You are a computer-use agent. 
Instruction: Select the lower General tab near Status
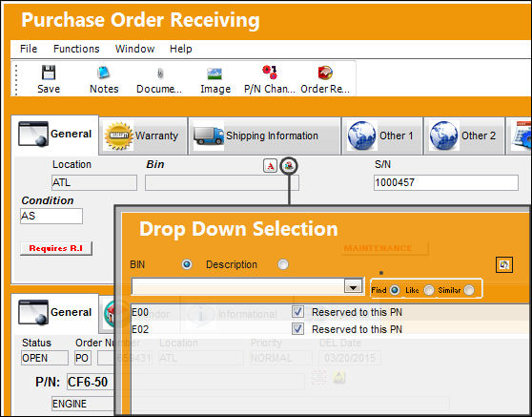click(x=55, y=313)
